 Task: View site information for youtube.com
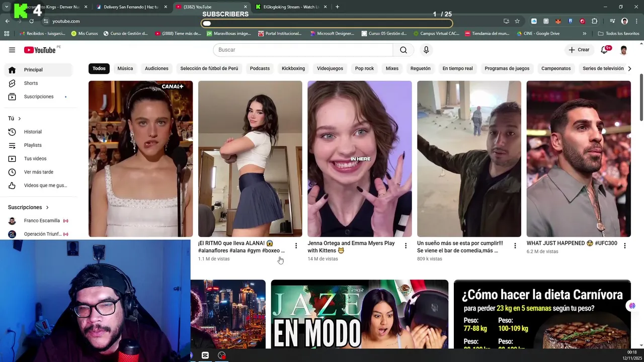[x=46, y=21]
